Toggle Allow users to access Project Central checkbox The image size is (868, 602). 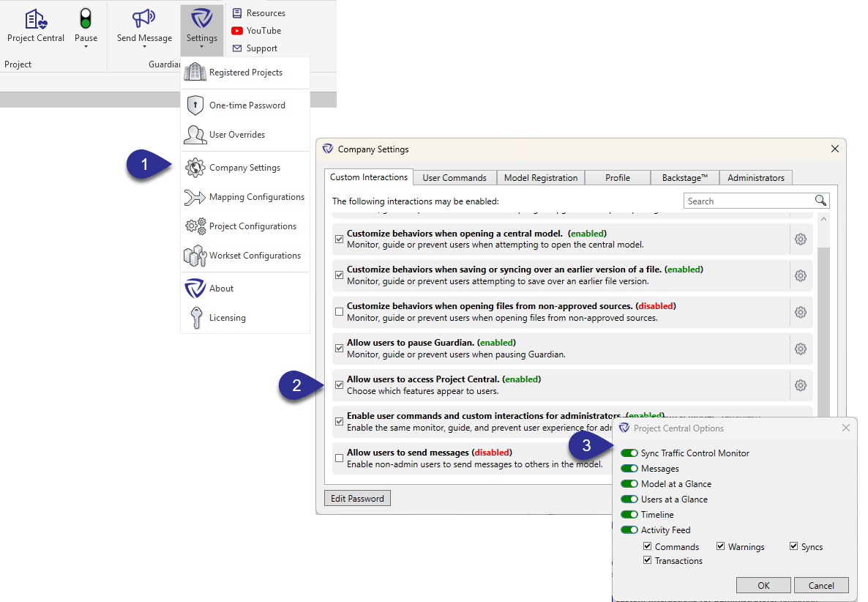coord(340,385)
